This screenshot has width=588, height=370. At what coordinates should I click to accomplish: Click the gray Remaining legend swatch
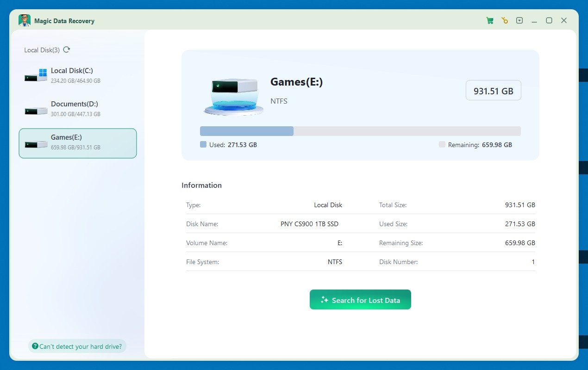coord(442,145)
